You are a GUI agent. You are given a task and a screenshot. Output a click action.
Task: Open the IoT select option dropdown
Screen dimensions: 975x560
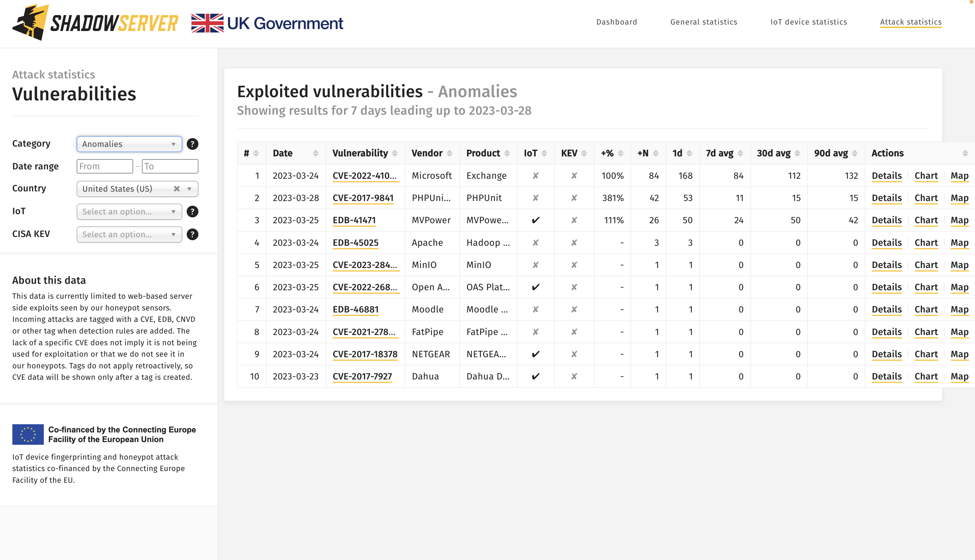pyautogui.click(x=129, y=212)
